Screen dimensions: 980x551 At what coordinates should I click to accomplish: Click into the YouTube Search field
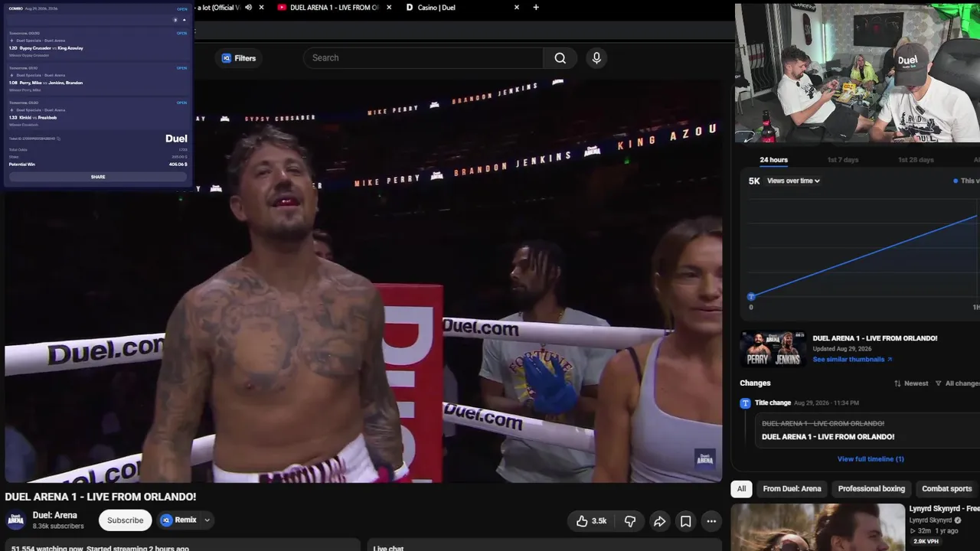423,58
